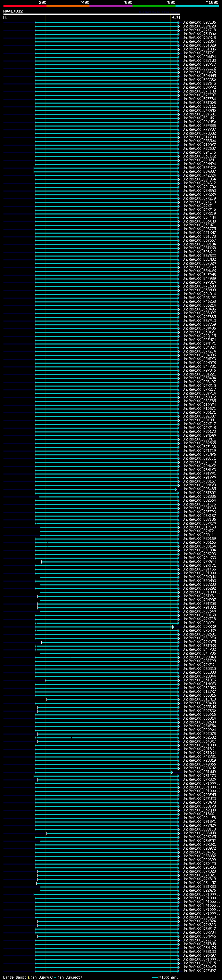Select label UniRef100_C6T8Q2

tap(199, 493)
